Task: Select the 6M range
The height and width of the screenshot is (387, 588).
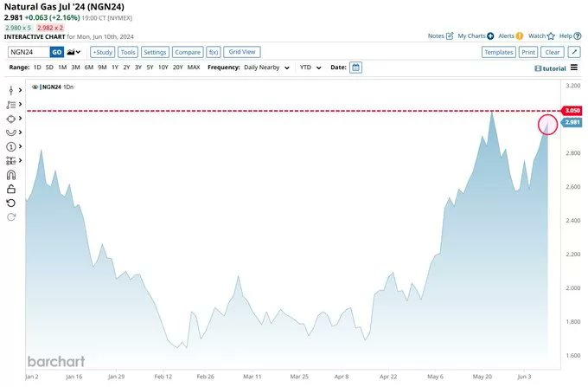Action: (x=89, y=68)
